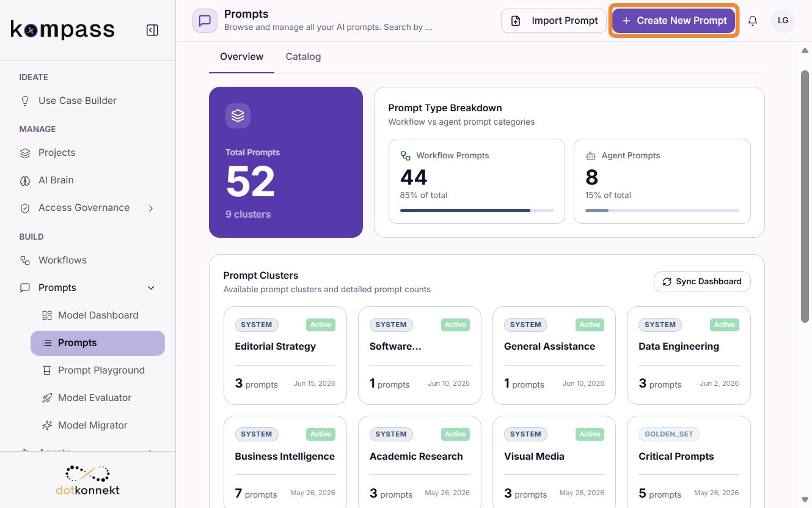The image size is (812, 508).
Task: Click the Sync Dashboard button
Action: tap(702, 282)
